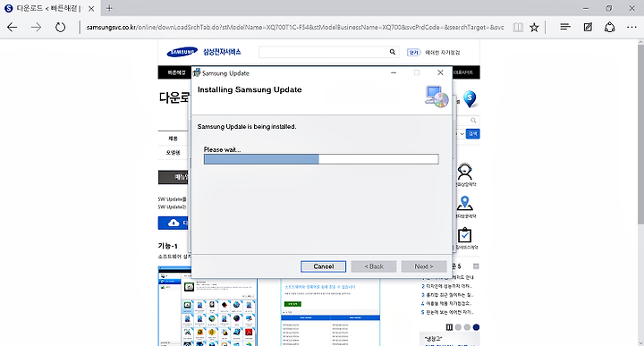The height and width of the screenshot is (346, 644).
Task: Click the Back button in installer dialog
Action: point(374,266)
